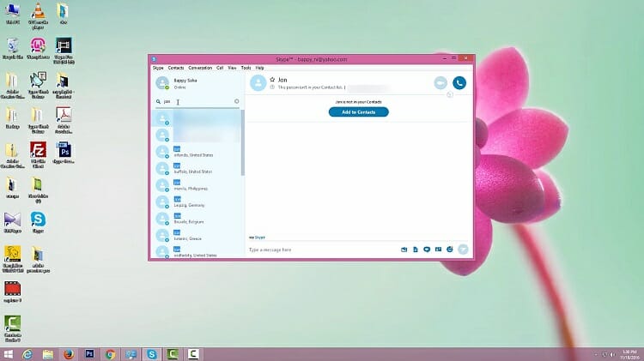Toggle the favorite star beside Jon
The height and width of the screenshot is (361, 644).
point(272,80)
